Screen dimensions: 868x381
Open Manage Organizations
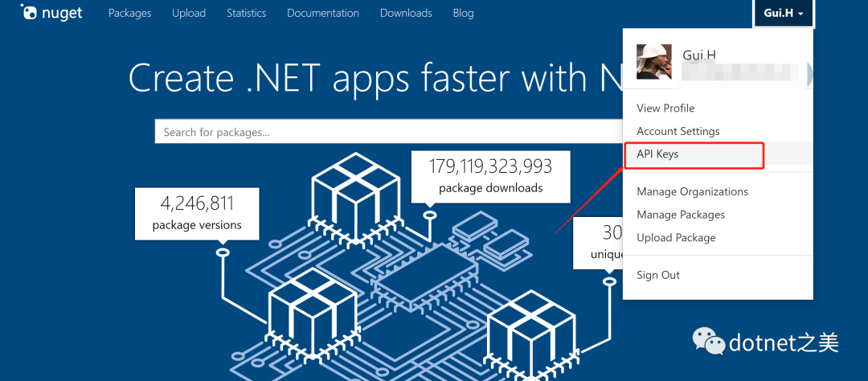pyautogui.click(x=692, y=191)
